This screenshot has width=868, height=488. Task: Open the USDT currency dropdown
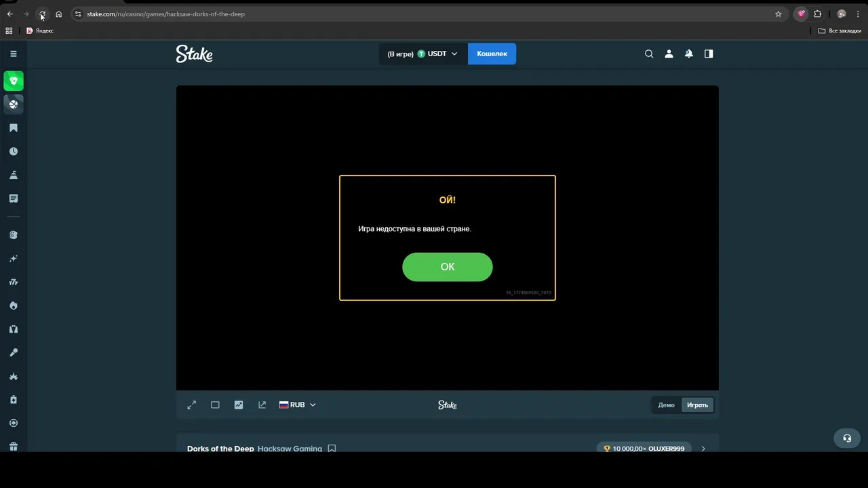[423, 54]
